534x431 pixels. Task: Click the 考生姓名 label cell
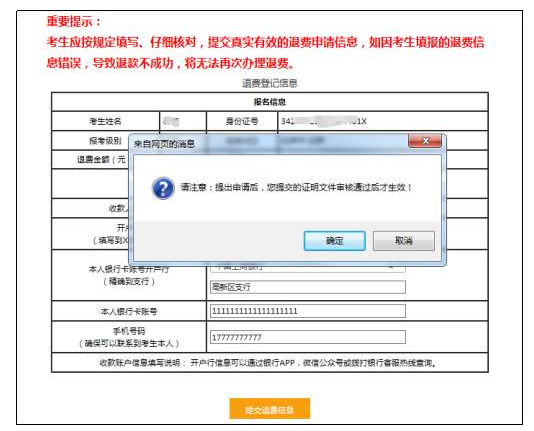(106, 121)
